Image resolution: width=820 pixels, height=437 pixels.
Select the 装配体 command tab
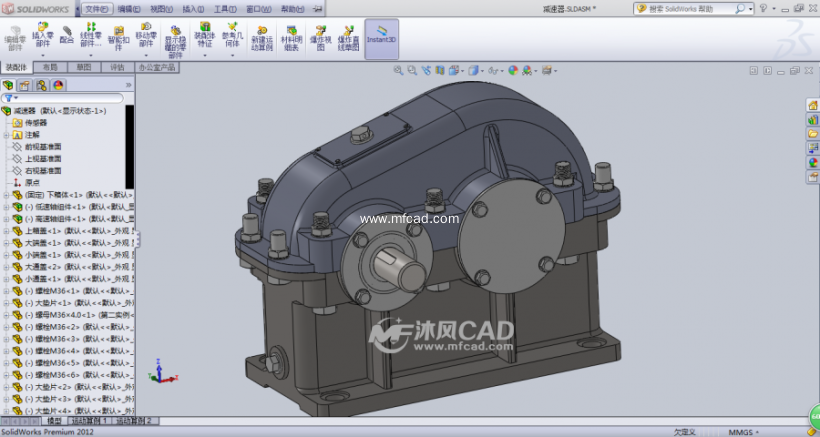(16, 67)
